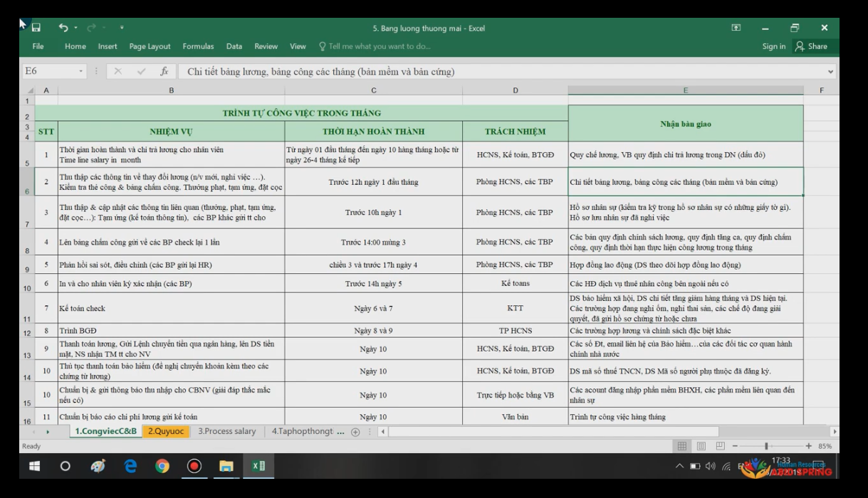
Task: Click the Undo arrow icon
Action: coord(63,28)
